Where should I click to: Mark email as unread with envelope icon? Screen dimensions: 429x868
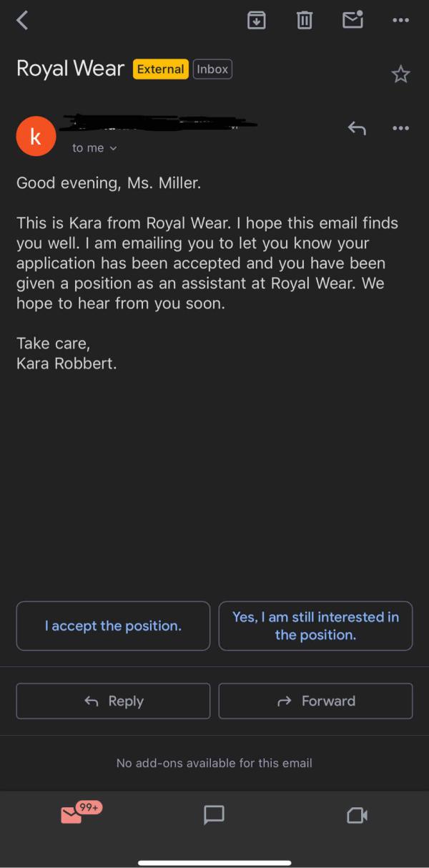352,20
